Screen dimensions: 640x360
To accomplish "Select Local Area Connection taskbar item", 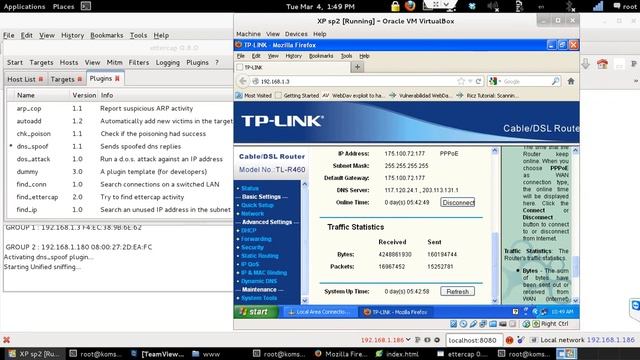I will (319, 312).
